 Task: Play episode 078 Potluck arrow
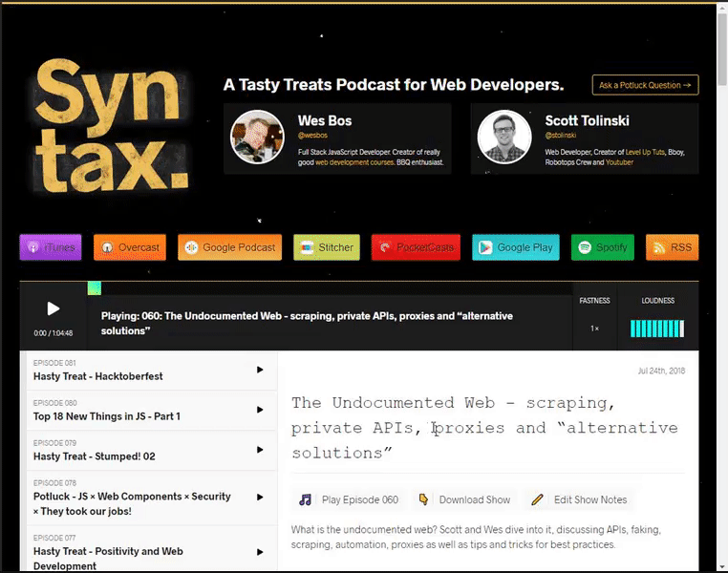pyautogui.click(x=260, y=497)
